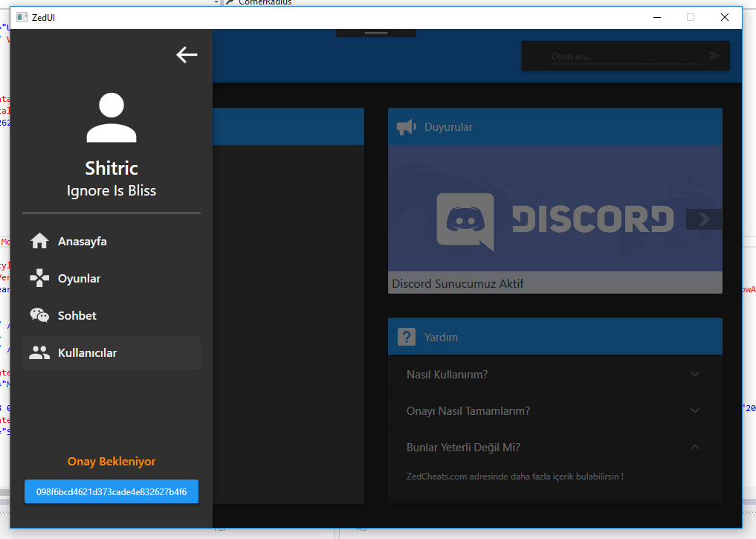Minimize the ZedUI window
This screenshot has height=539, width=756.
[x=657, y=17]
